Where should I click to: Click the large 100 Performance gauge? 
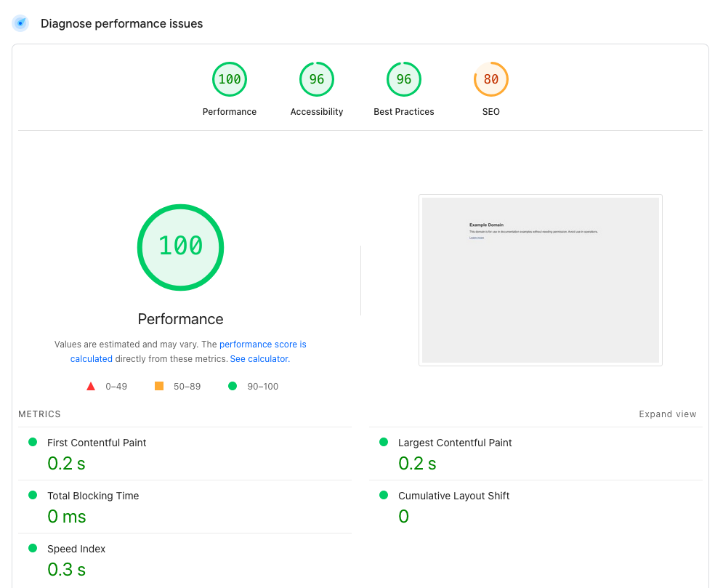pos(180,247)
